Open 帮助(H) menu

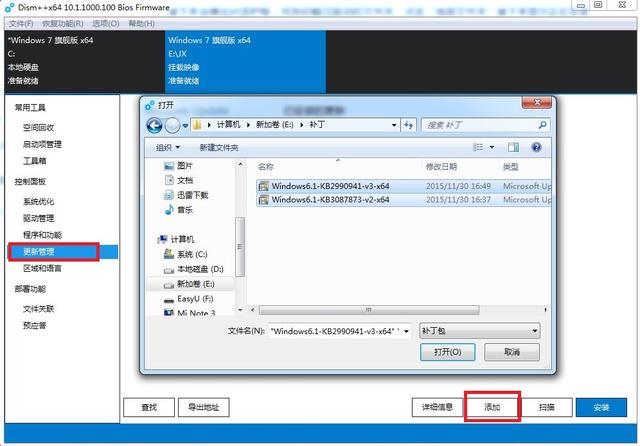(142, 24)
